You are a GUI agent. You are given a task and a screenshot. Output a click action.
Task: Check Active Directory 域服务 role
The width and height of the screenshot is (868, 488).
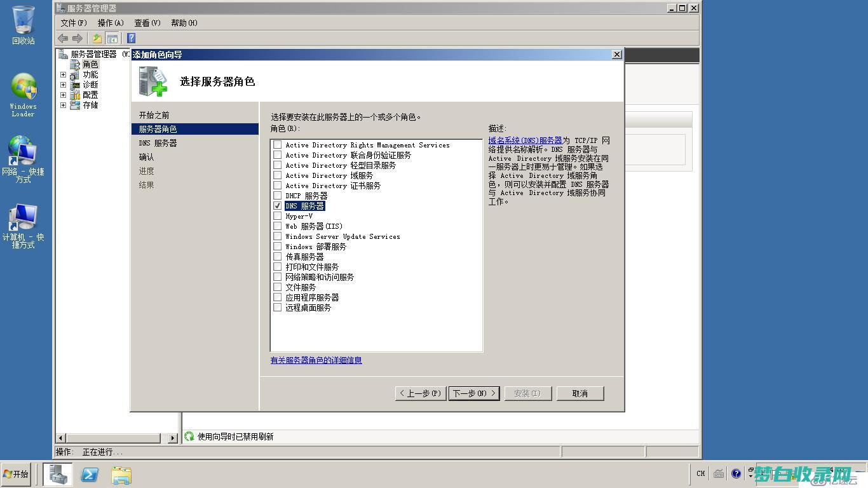(277, 175)
